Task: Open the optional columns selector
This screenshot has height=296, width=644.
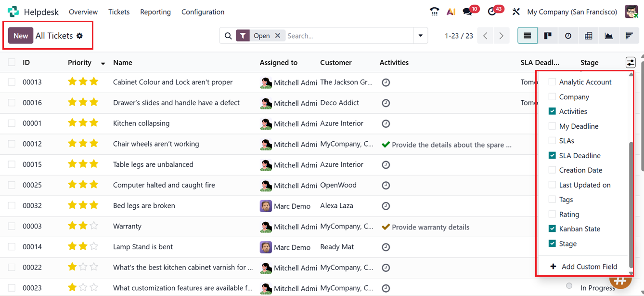Action: [x=631, y=62]
